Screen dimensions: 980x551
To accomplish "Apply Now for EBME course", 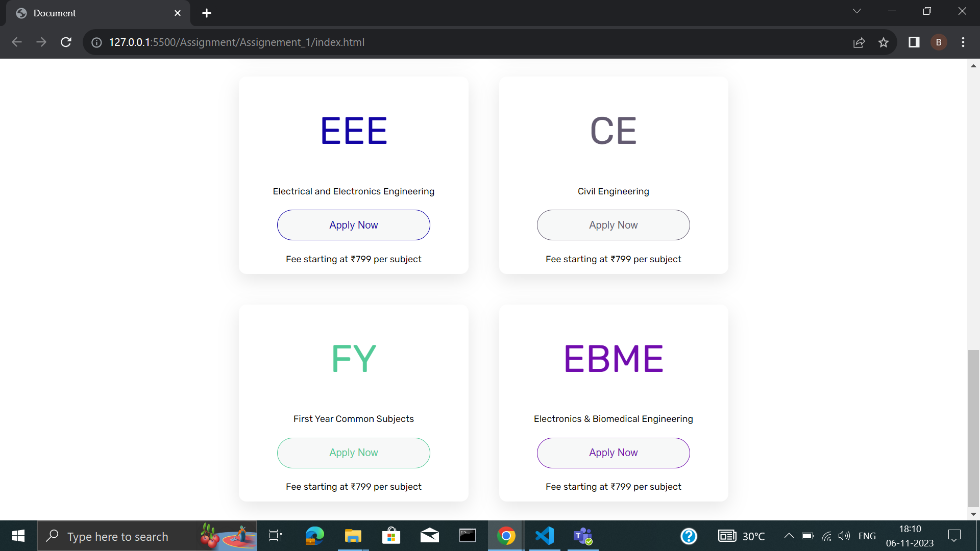I will click(x=613, y=453).
